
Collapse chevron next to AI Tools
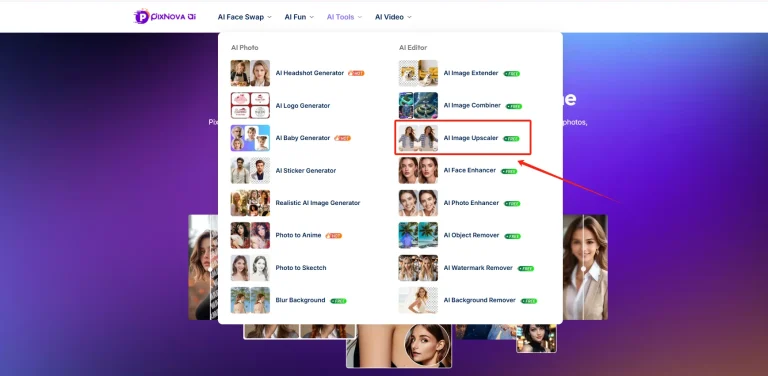360,17
